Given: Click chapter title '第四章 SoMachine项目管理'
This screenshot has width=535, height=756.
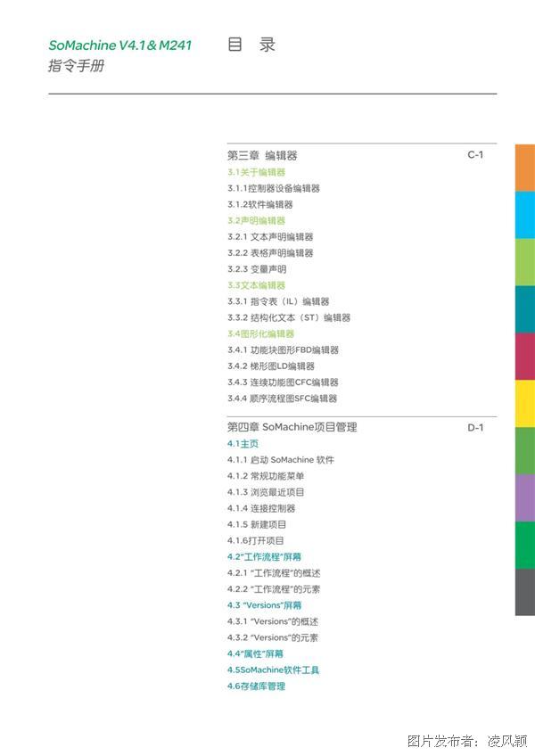Looking at the screenshot, I should click(x=292, y=427).
